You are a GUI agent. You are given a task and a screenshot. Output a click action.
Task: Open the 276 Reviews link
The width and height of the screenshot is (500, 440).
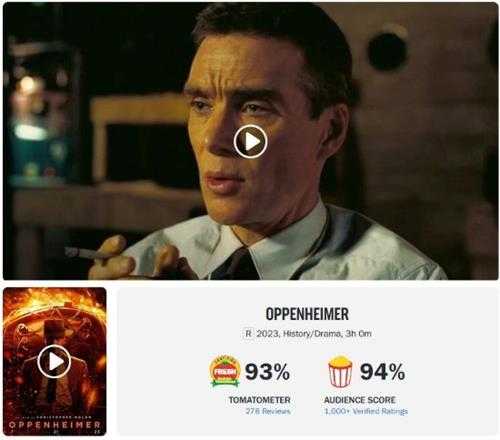click(x=268, y=411)
